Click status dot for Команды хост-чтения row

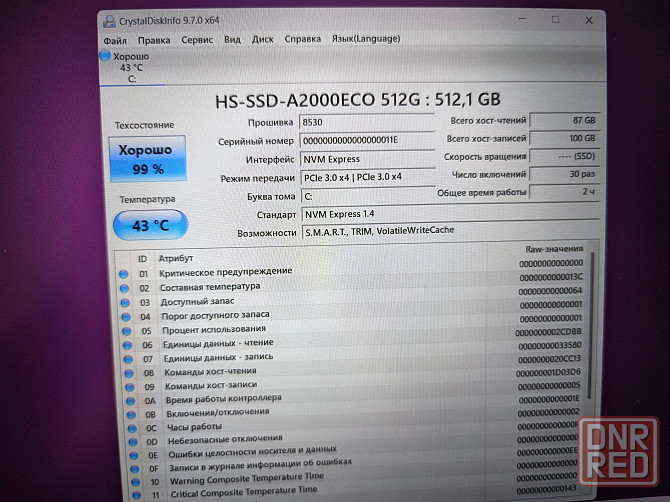129,373
